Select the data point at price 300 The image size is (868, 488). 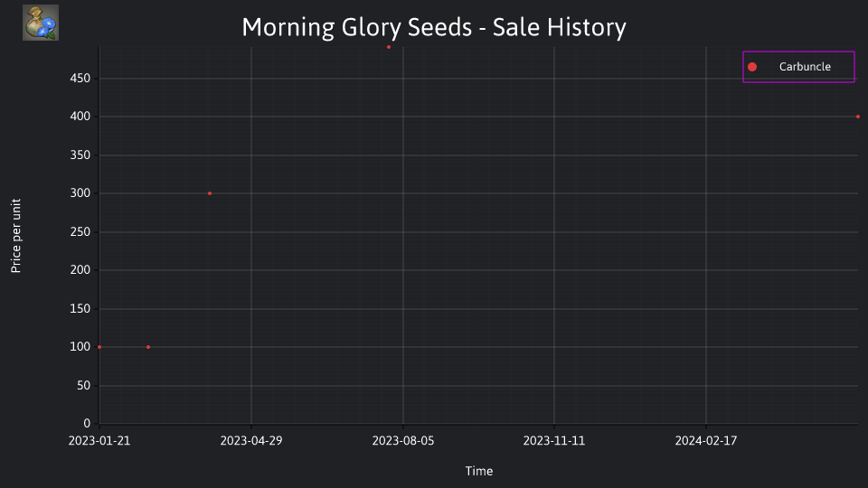click(209, 193)
